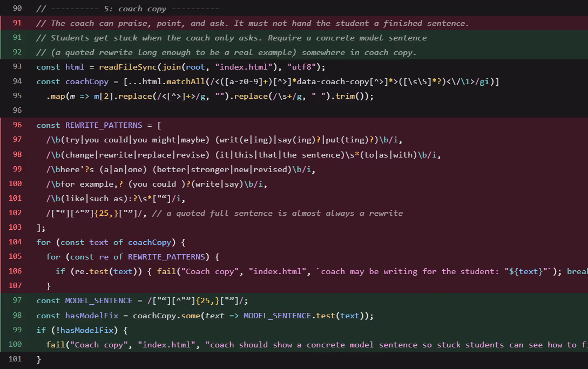Click the "5: coach copy" section comment

[x=127, y=9]
